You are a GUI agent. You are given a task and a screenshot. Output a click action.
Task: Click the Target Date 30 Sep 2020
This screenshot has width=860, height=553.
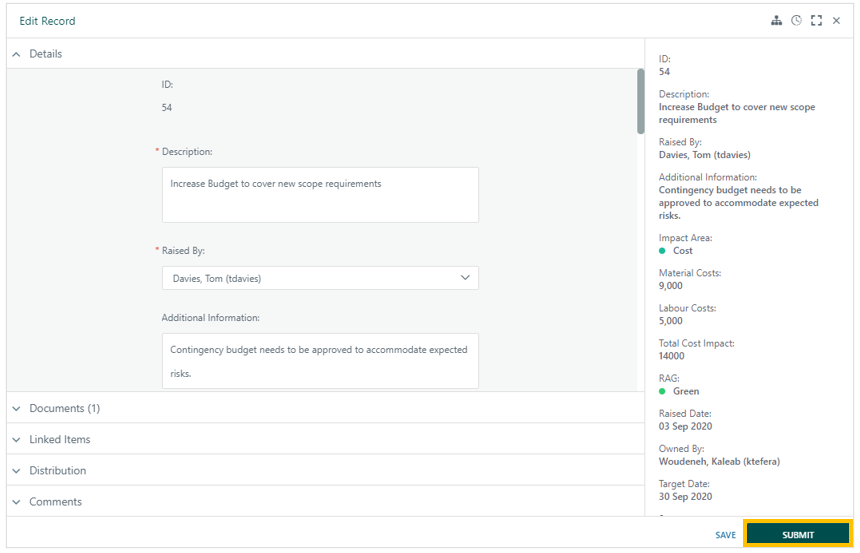point(686,496)
